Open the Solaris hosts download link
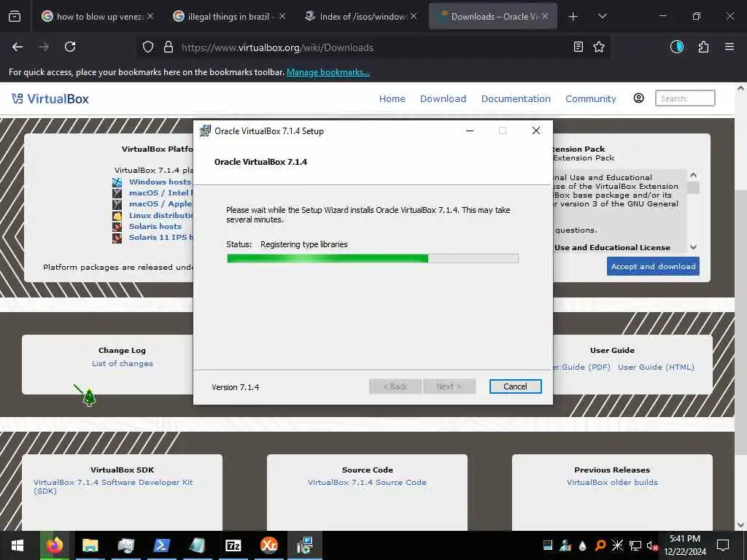Image resolution: width=747 pixels, height=560 pixels. 155,226
